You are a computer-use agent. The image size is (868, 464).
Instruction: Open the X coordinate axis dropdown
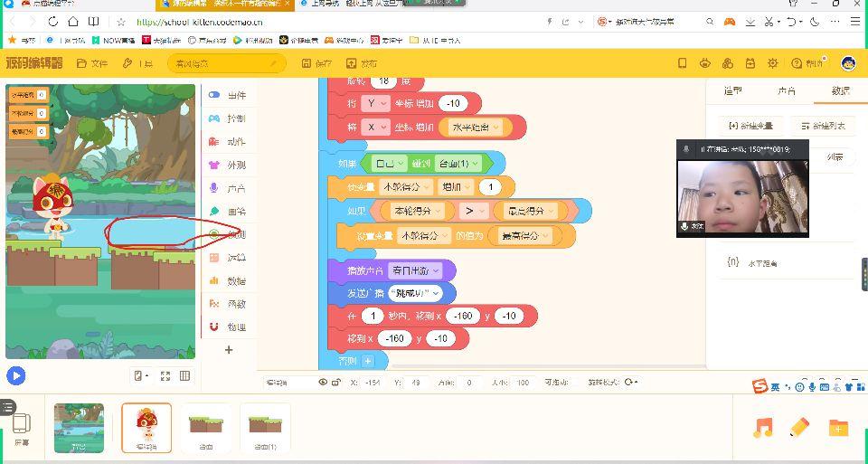[x=376, y=128]
